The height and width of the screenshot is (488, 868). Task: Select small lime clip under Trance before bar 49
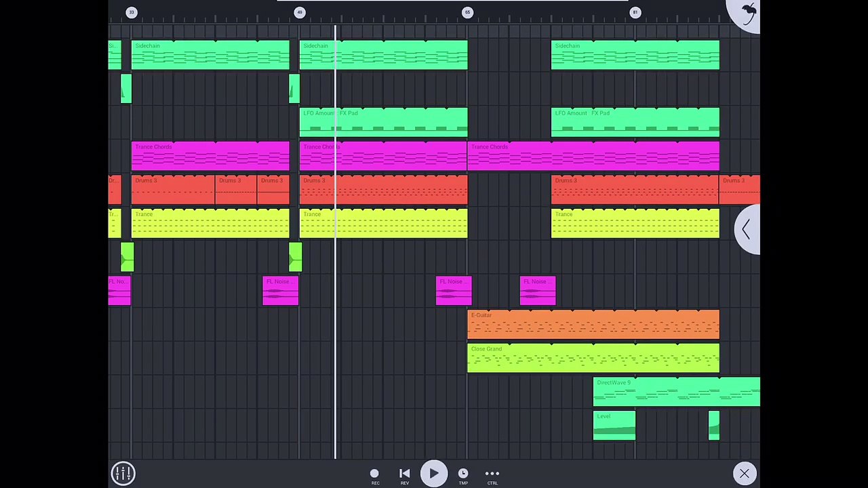click(296, 257)
